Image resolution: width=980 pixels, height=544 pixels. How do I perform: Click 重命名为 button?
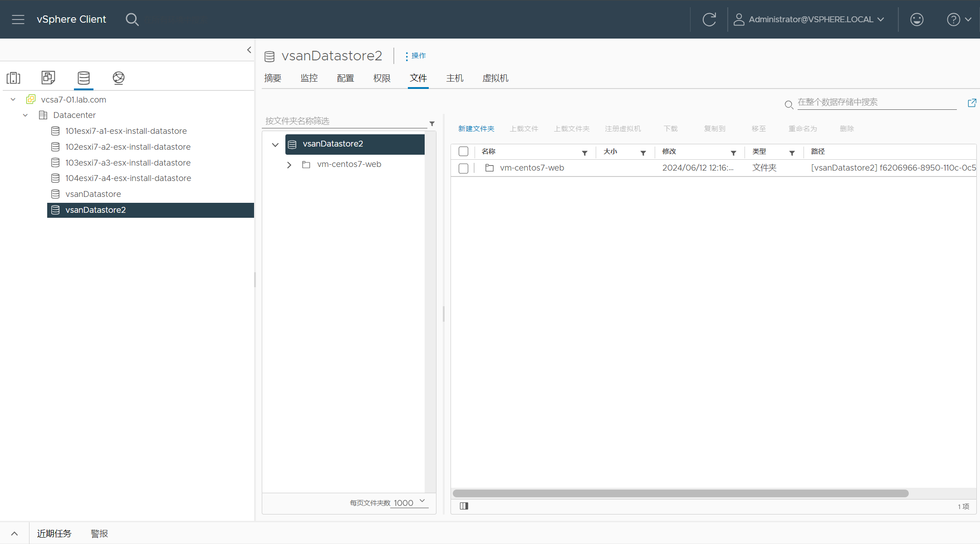[803, 129]
